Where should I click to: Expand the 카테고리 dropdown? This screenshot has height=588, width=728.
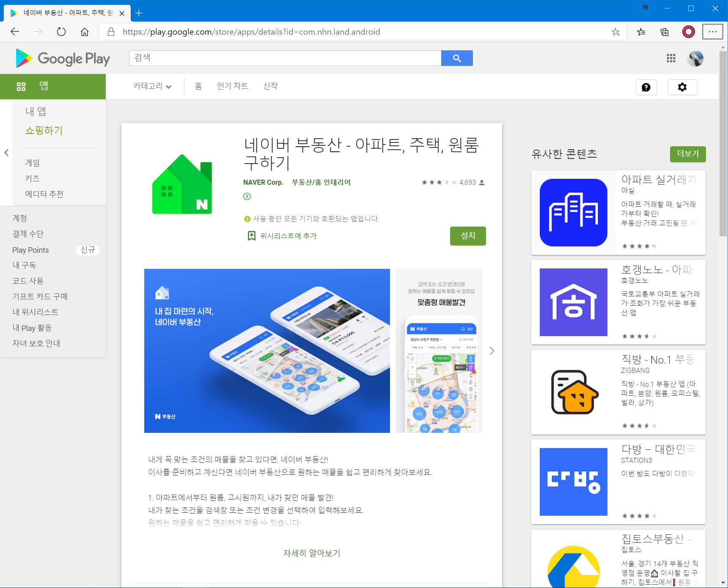click(x=152, y=86)
